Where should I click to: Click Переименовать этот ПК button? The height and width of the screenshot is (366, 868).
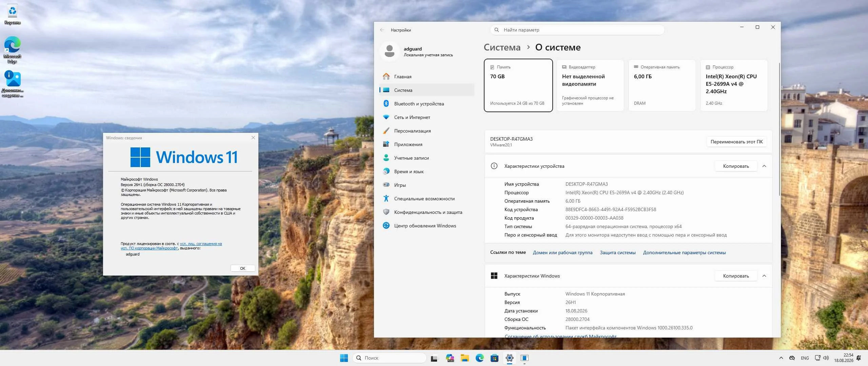[736, 142]
